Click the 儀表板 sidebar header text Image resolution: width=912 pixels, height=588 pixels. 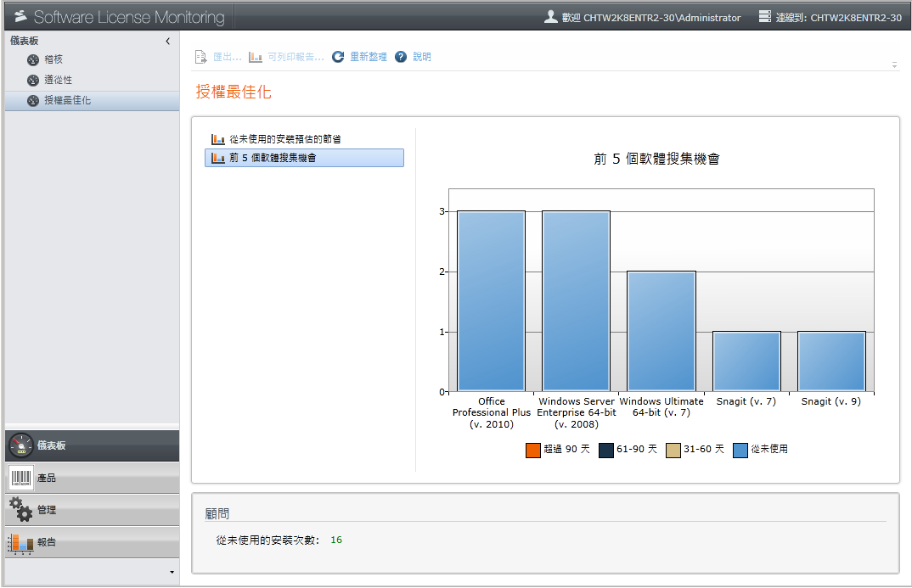pyautogui.click(x=25, y=41)
